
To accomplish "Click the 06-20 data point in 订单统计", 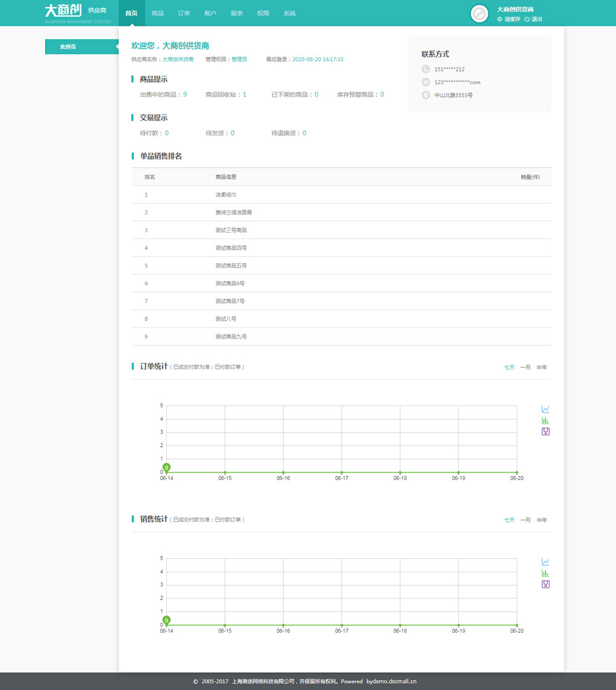I will pos(517,472).
